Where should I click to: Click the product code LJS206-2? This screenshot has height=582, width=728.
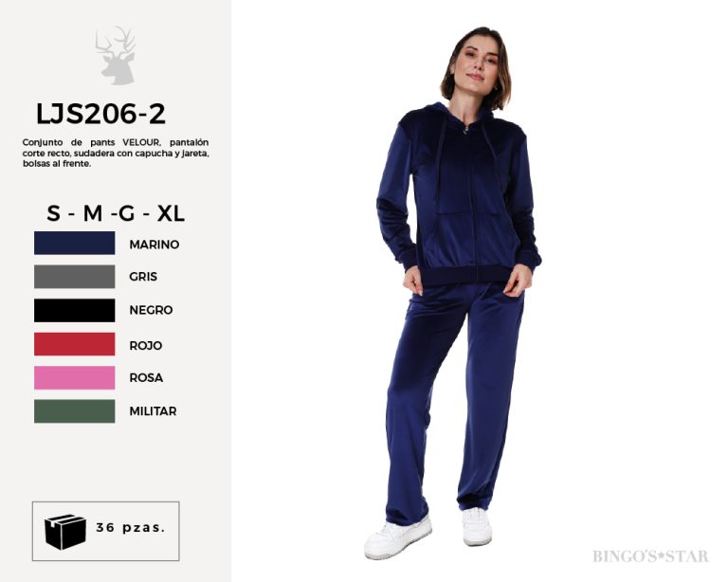(x=100, y=114)
